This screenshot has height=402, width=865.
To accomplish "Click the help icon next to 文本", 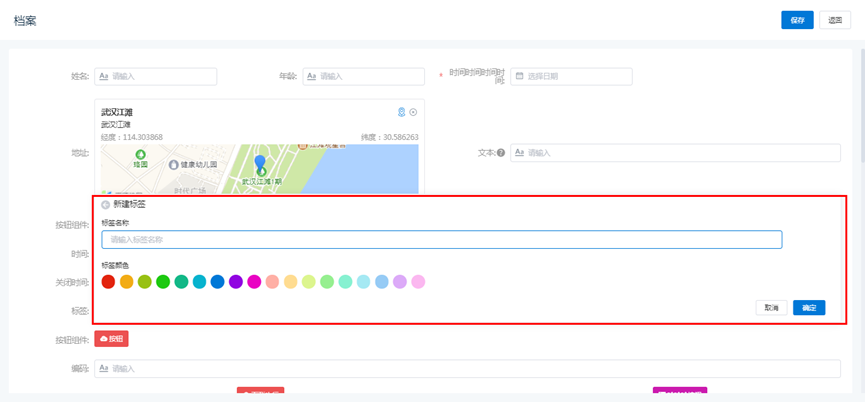I will pos(501,153).
